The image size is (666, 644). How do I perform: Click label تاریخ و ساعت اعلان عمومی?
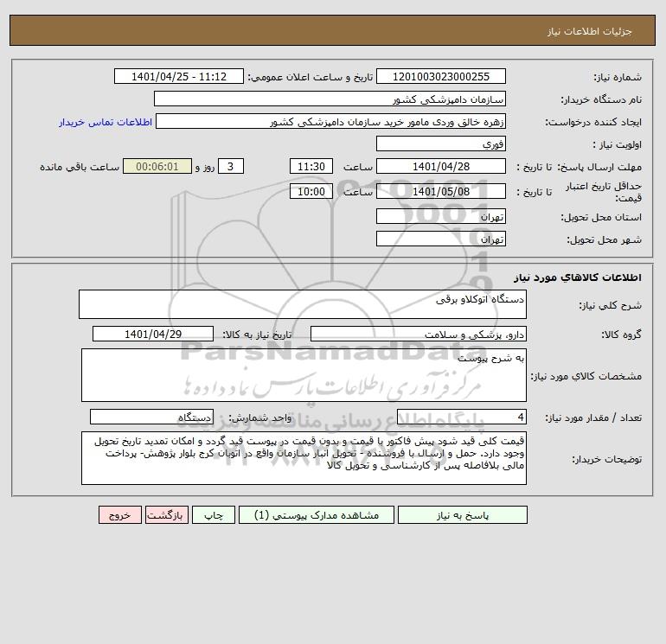pos(310,77)
